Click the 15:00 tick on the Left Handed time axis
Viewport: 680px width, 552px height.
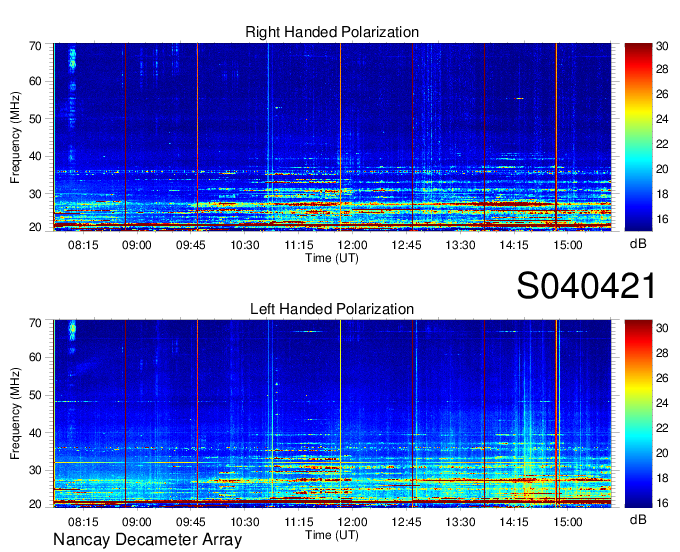click(x=568, y=522)
